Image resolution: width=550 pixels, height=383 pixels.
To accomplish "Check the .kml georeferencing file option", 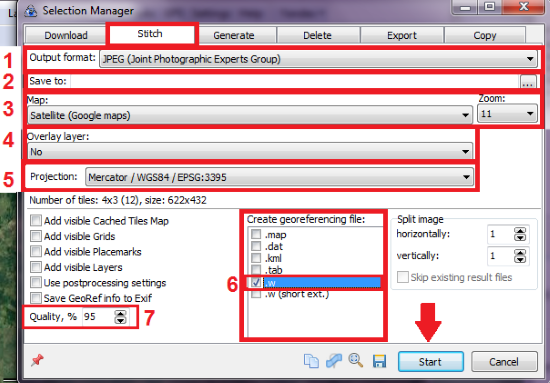I will (256, 258).
